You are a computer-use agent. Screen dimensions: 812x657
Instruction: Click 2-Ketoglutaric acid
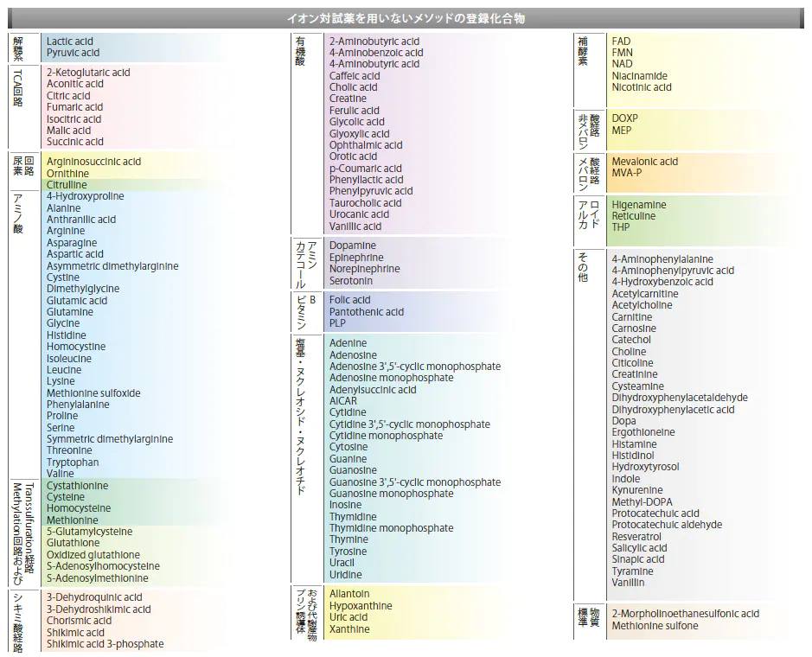(88, 73)
